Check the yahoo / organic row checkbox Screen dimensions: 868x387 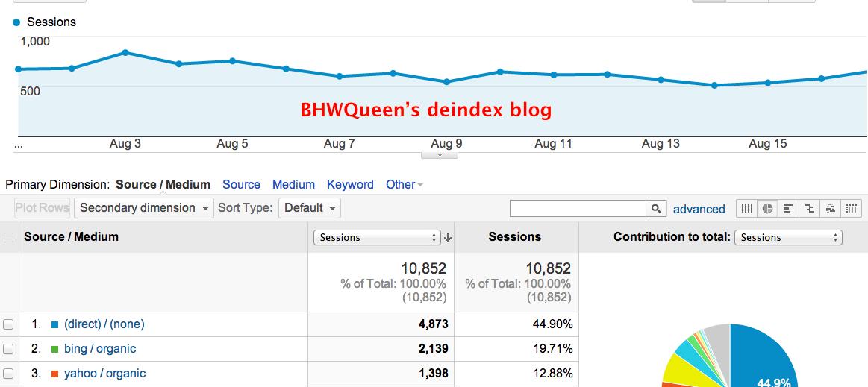point(8,373)
